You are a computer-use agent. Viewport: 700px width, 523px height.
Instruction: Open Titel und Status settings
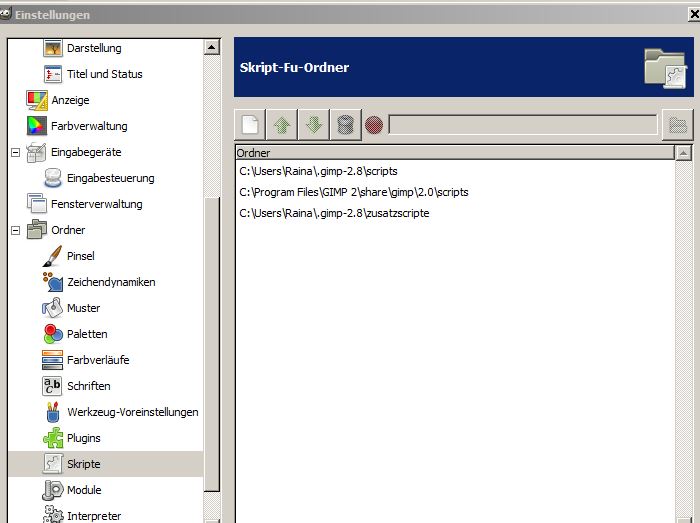pos(104,74)
